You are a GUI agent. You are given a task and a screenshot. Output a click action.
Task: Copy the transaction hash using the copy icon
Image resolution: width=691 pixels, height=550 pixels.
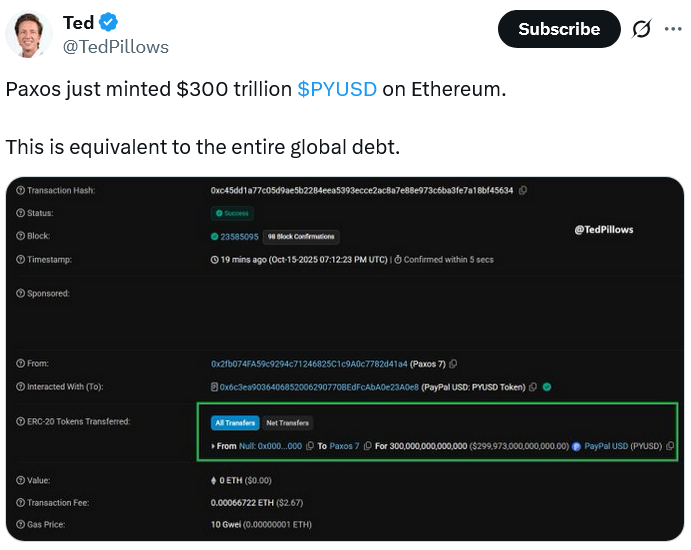(x=523, y=190)
